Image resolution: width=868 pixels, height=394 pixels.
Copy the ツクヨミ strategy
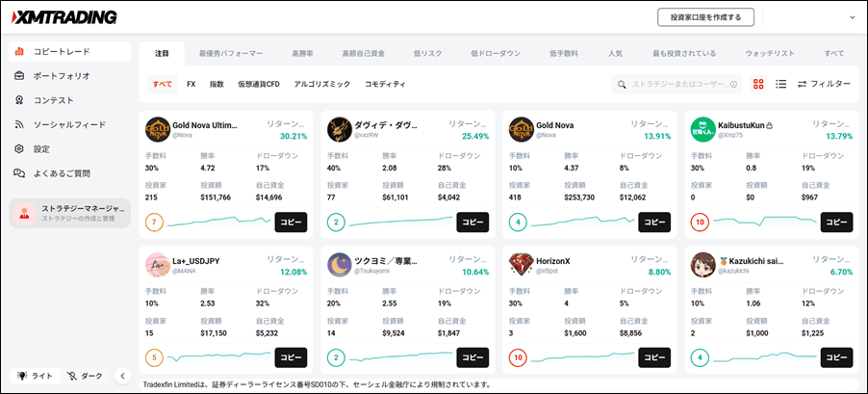coord(472,357)
